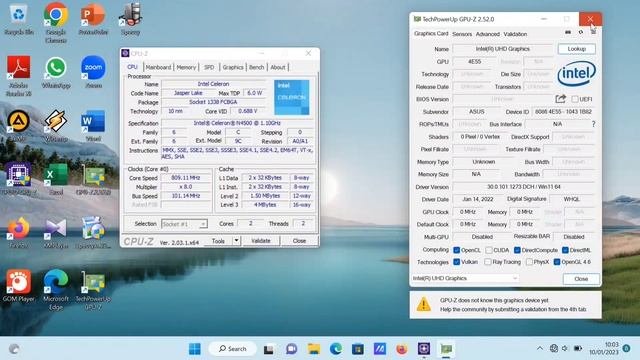Image resolution: width=640 pixels, height=360 pixels.
Task: Click the Device ID value 8086 4E55
Action: [x=563, y=111]
